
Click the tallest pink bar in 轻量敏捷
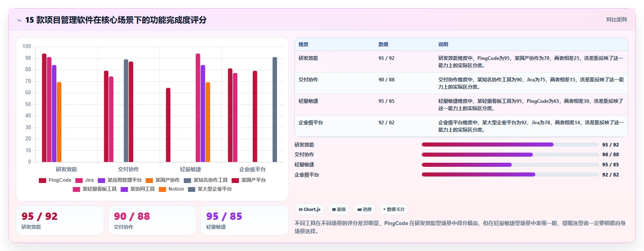pyautogui.click(x=198, y=108)
